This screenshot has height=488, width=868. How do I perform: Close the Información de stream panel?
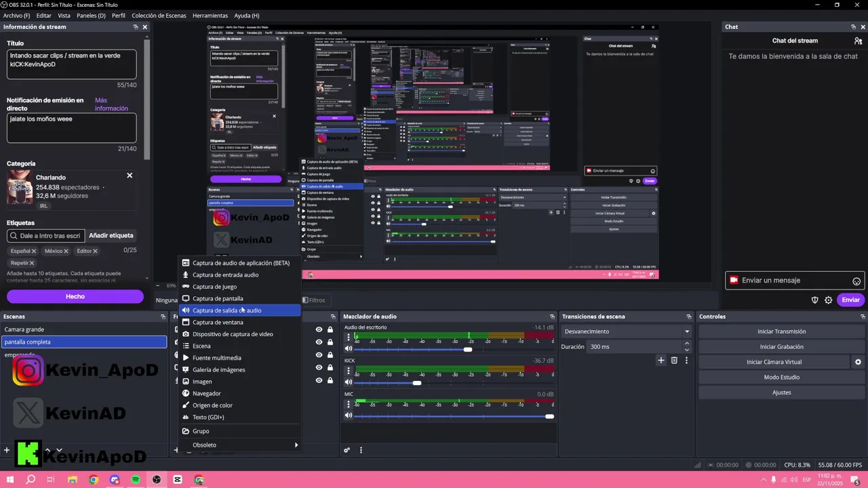[144, 27]
